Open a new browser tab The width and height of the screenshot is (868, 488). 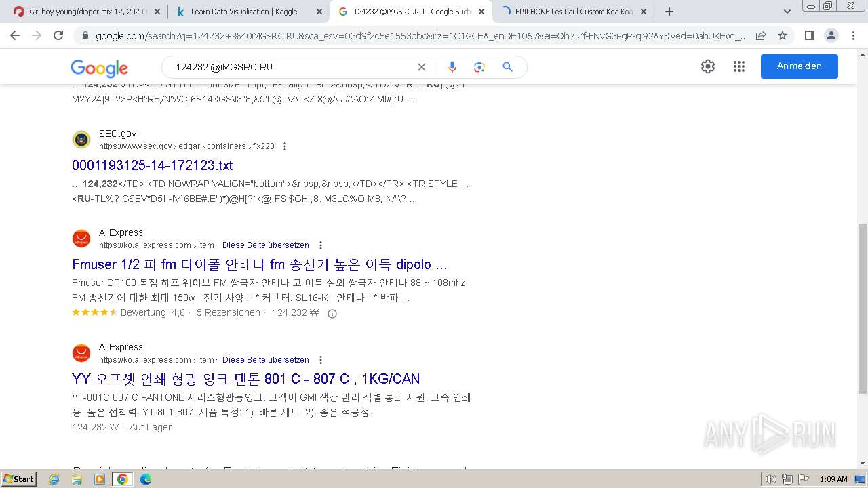669,12
